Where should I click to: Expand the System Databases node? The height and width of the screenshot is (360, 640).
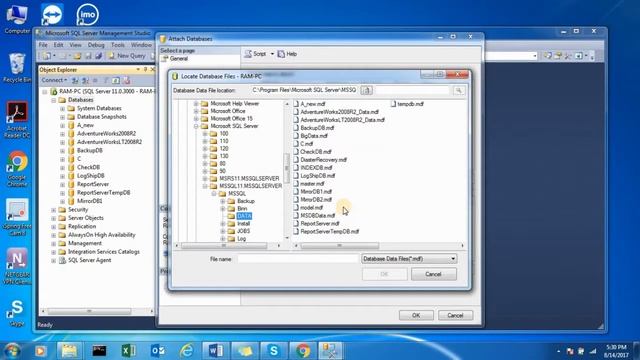[62, 109]
